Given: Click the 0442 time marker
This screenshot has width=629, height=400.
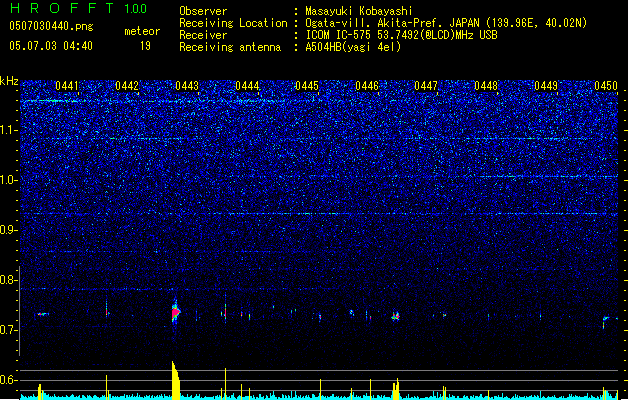Looking at the screenshot, I should pyautogui.click(x=127, y=86).
